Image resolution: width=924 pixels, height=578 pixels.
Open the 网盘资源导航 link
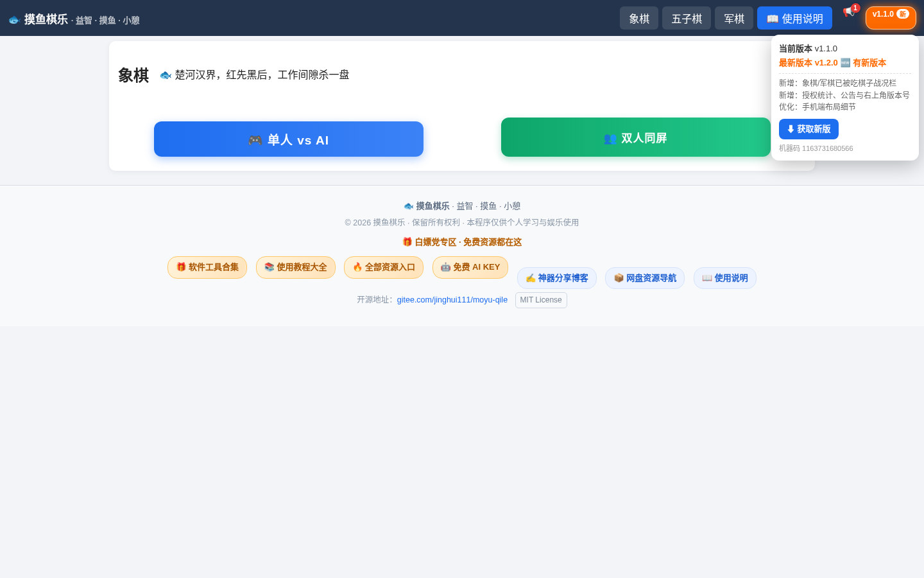point(645,278)
